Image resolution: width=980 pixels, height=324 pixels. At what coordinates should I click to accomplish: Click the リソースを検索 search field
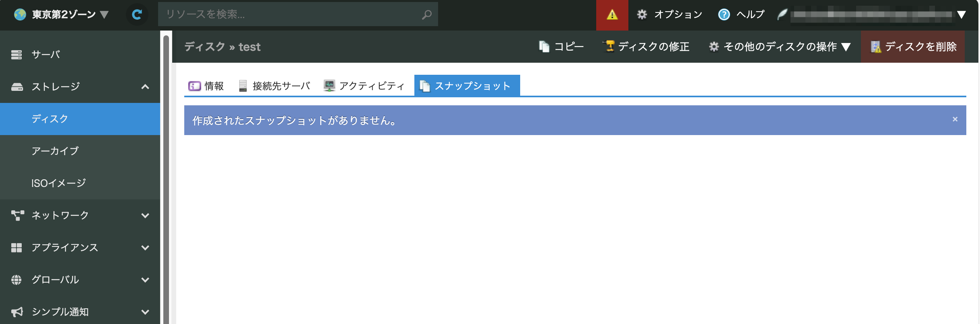[x=290, y=15]
